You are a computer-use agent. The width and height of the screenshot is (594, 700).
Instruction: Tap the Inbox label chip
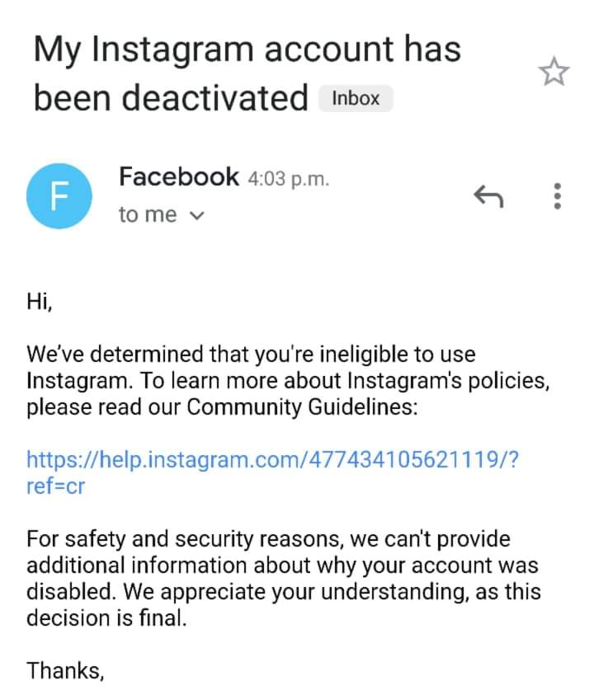coord(356,99)
